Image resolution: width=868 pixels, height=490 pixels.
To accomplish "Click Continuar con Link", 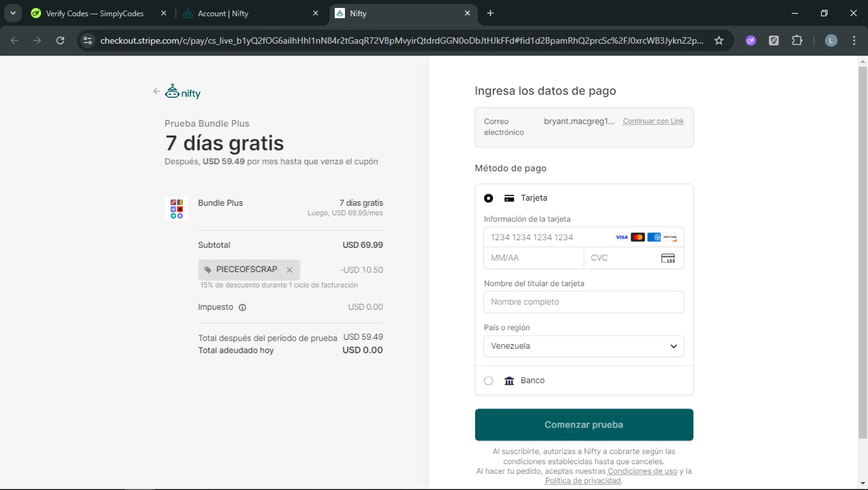I will coord(653,121).
